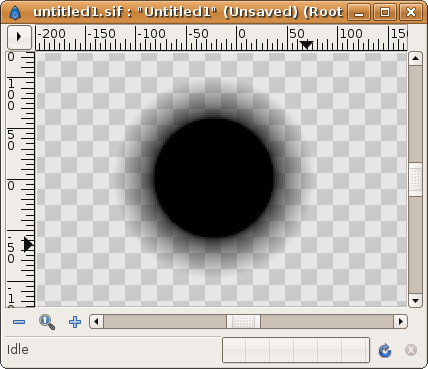Click the vertical scrollbar down arrow

[415, 301]
